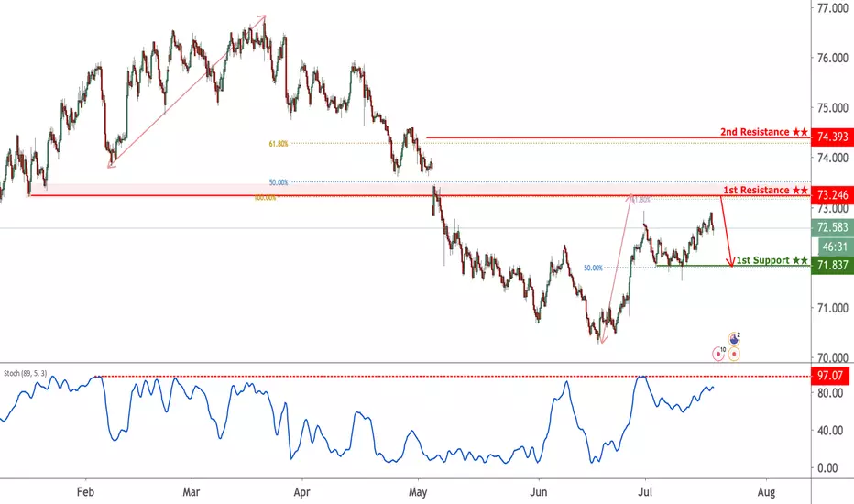Viewport: 854px width, 504px height.
Task: Select the red forecast arrow toward 1st Support
Action: tap(728, 230)
